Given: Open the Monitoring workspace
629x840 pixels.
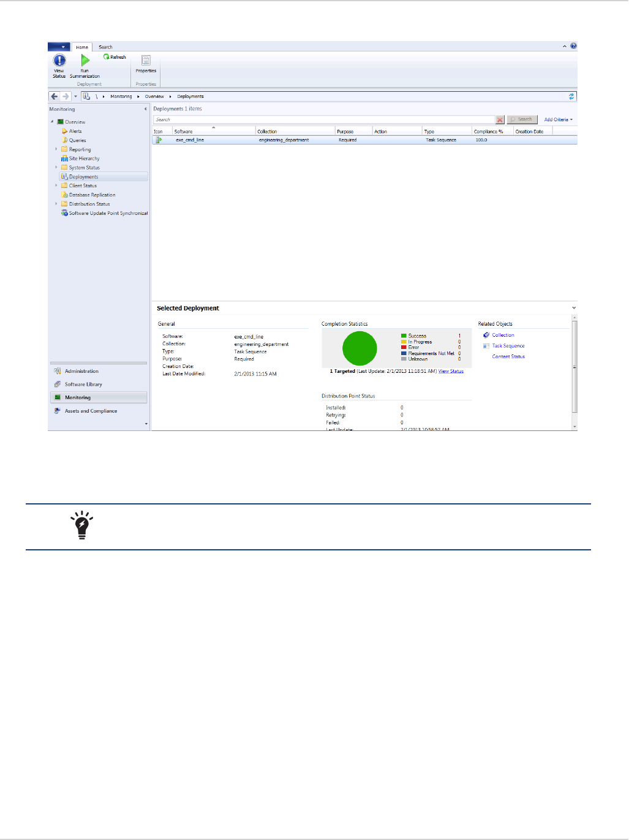Looking at the screenshot, I should click(99, 397).
